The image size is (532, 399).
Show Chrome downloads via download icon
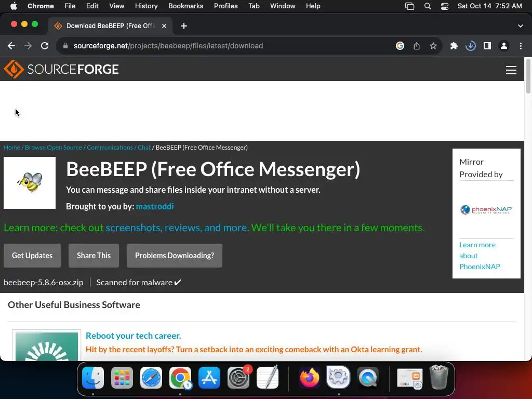pos(471,46)
